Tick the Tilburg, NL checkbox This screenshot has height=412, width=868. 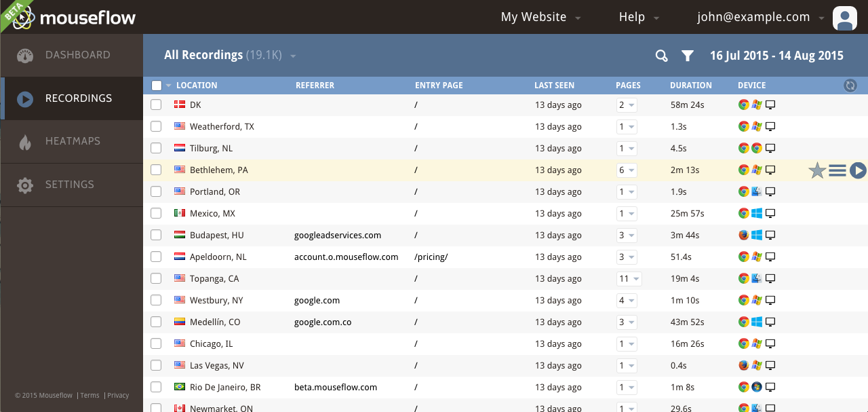pyautogui.click(x=156, y=148)
